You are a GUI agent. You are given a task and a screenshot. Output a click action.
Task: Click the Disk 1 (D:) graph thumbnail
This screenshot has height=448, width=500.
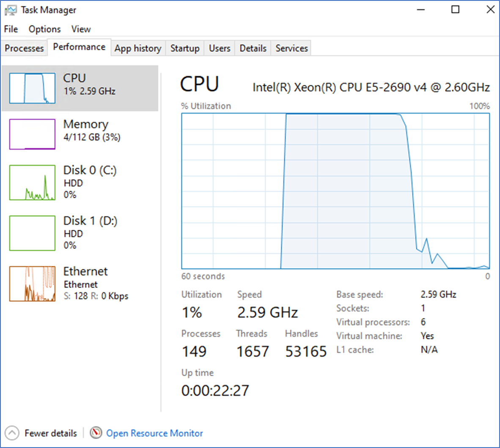click(x=32, y=233)
